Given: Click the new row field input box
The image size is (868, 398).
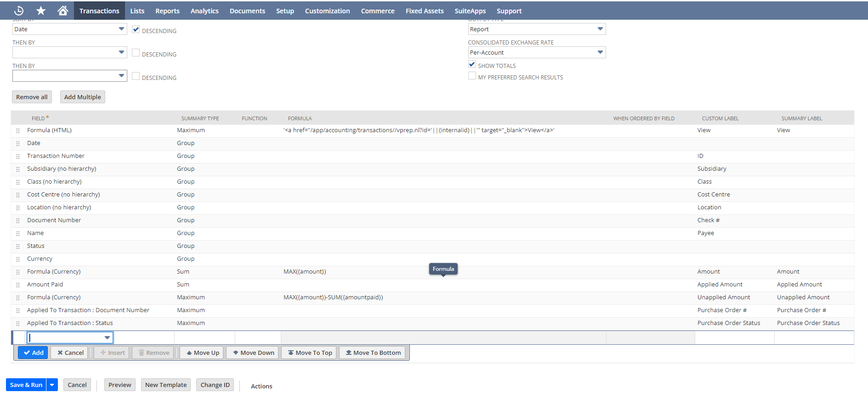Looking at the screenshot, I should pos(66,338).
